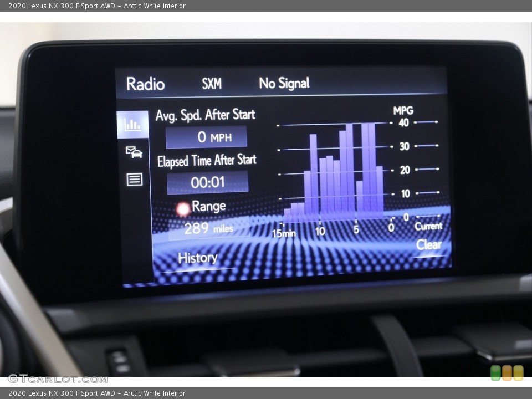532x399 pixels.
Task: Select the 5 label on the minutes axis
Action: [x=356, y=229]
